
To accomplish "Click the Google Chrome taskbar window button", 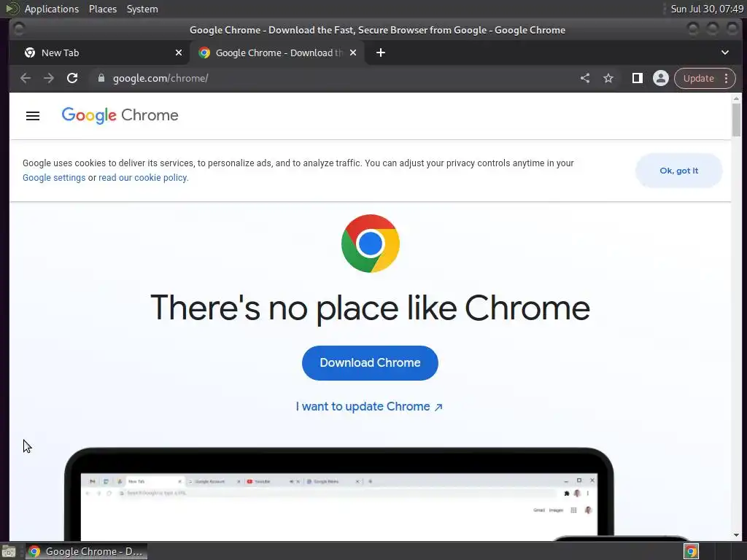I will (x=86, y=551).
